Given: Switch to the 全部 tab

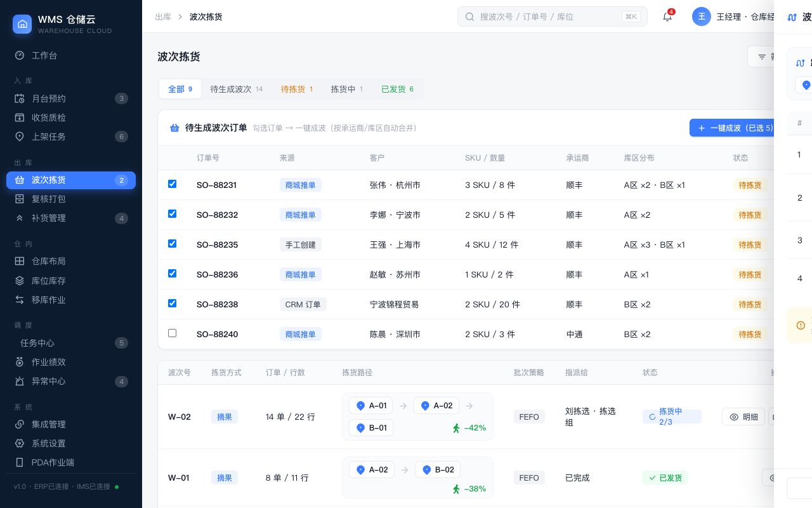Looking at the screenshot, I should [180, 89].
